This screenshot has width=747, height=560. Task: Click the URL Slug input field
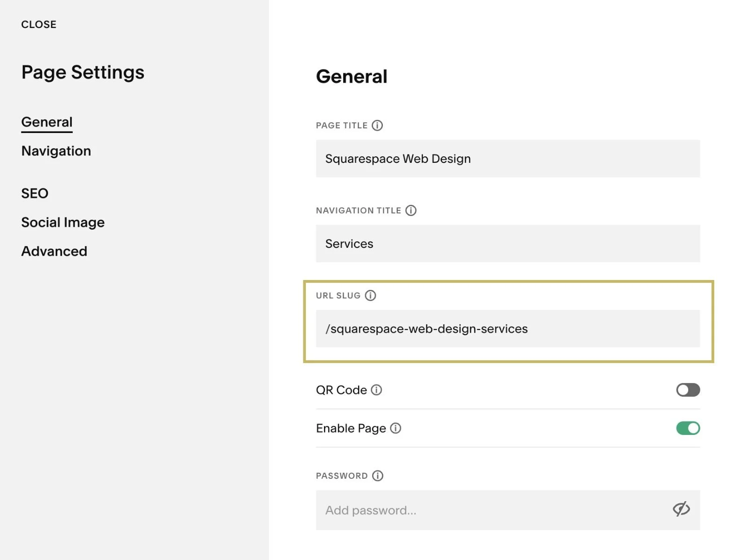[507, 329]
